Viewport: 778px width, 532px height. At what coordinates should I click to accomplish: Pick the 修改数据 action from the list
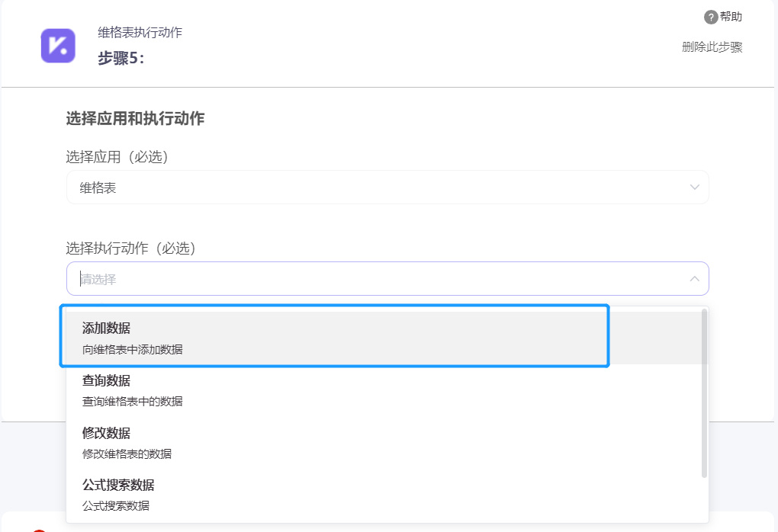click(x=384, y=443)
